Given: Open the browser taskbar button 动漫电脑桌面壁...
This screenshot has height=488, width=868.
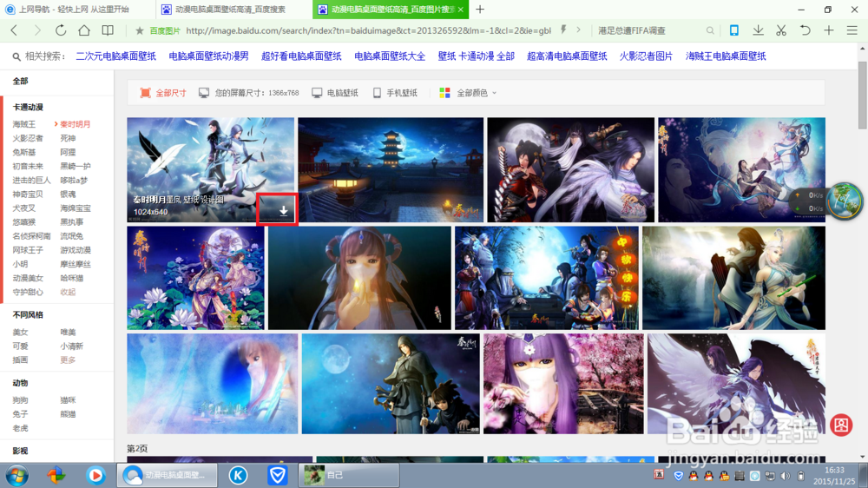Looking at the screenshot, I should coord(167,475).
